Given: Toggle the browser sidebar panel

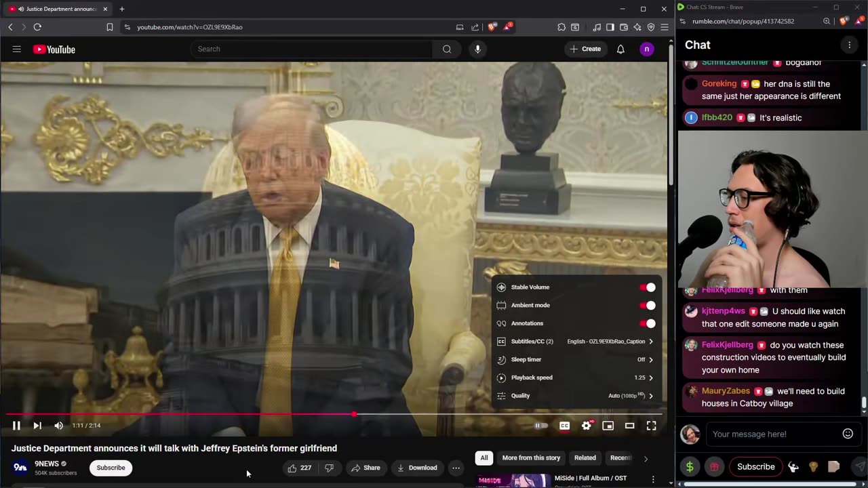Looking at the screenshot, I should [610, 27].
